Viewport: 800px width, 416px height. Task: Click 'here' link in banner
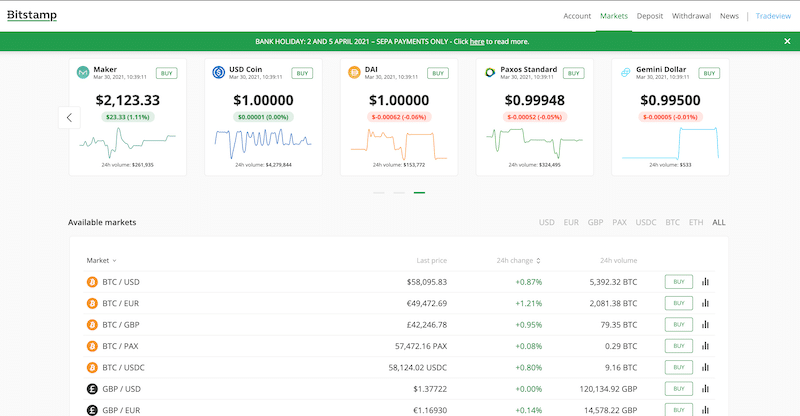[x=477, y=42]
